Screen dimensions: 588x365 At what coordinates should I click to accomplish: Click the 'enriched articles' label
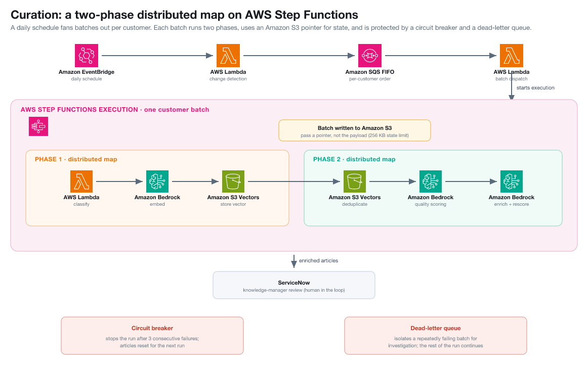point(318,260)
